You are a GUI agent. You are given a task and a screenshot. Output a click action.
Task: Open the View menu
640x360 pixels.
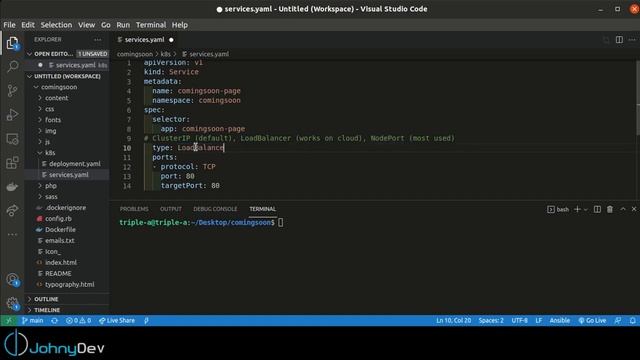(x=87, y=25)
